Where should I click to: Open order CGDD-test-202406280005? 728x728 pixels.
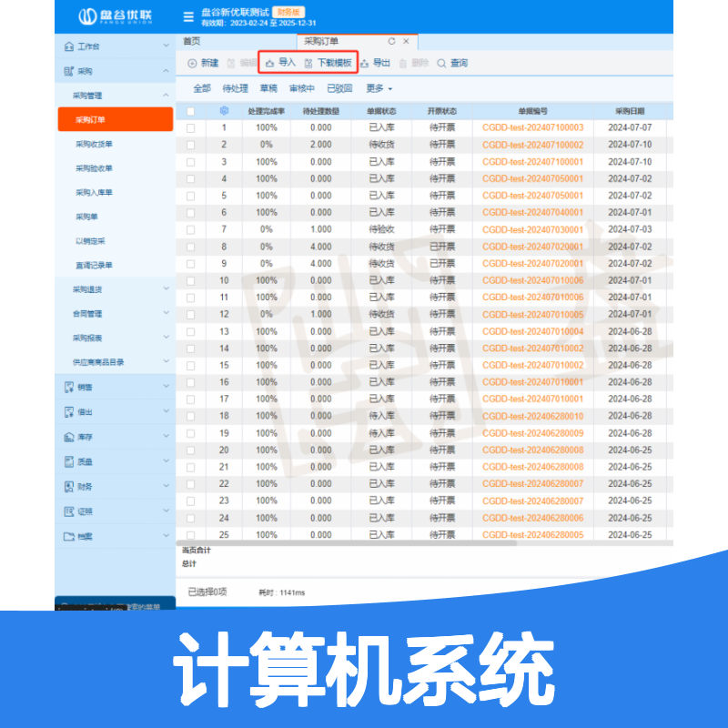532,535
